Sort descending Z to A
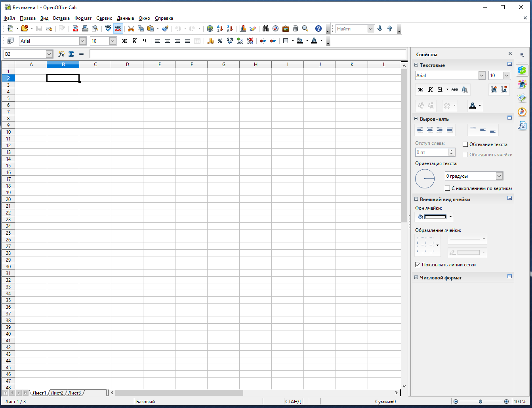This screenshot has height=408, width=532. [x=229, y=28]
